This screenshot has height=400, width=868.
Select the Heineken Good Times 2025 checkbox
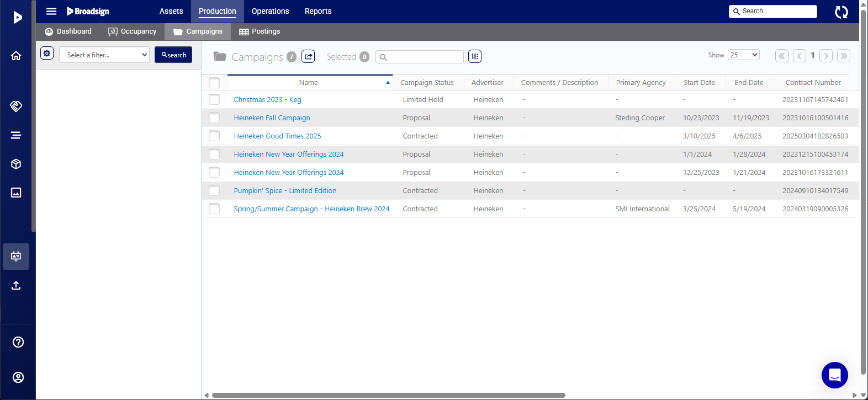click(x=214, y=136)
